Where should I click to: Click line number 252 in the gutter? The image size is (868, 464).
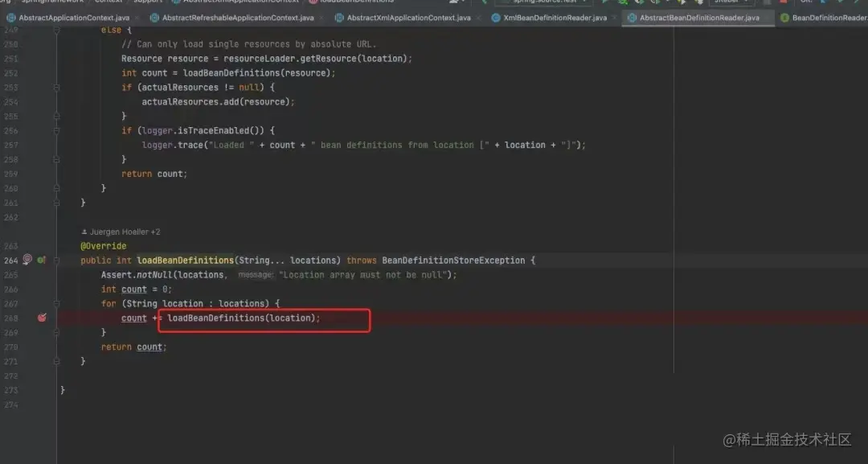[11, 73]
